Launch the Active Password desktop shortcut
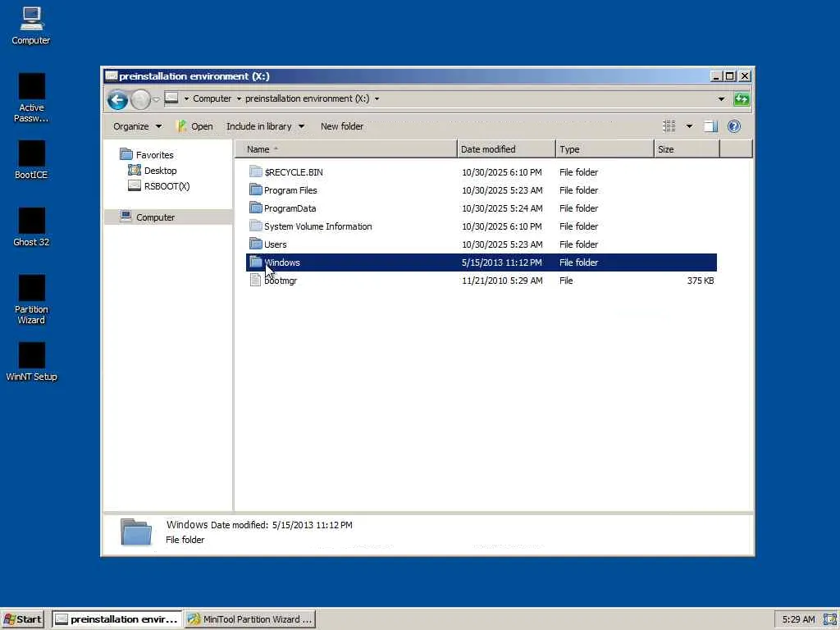Screen dimensions: 840x630 (x=31, y=98)
